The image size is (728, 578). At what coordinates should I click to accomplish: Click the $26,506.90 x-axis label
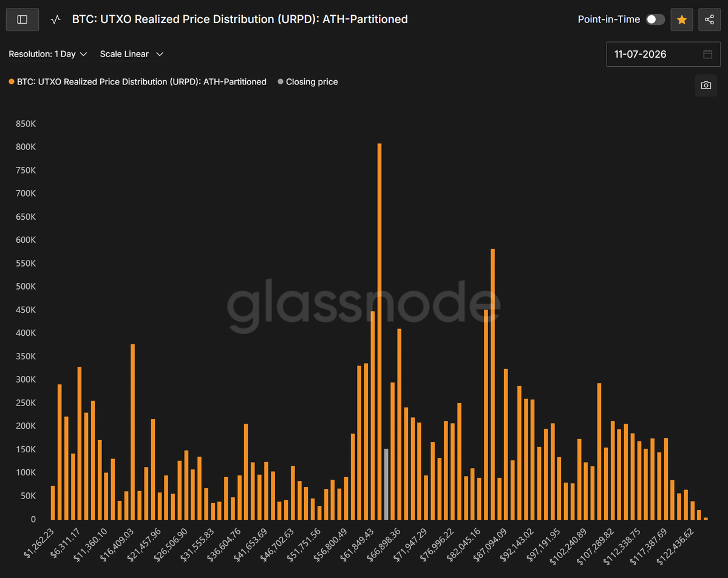[x=171, y=545]
